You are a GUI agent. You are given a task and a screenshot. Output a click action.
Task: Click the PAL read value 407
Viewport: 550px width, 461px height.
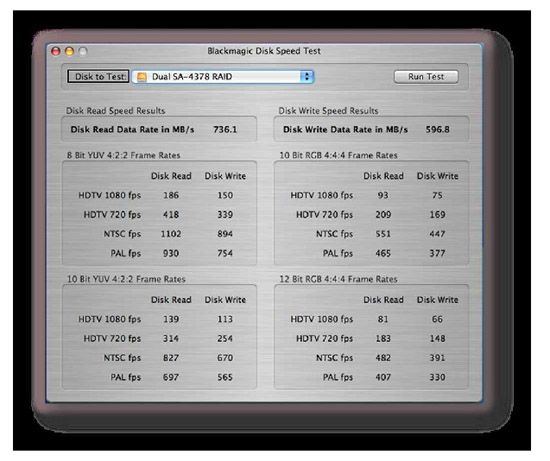[383, 378]
